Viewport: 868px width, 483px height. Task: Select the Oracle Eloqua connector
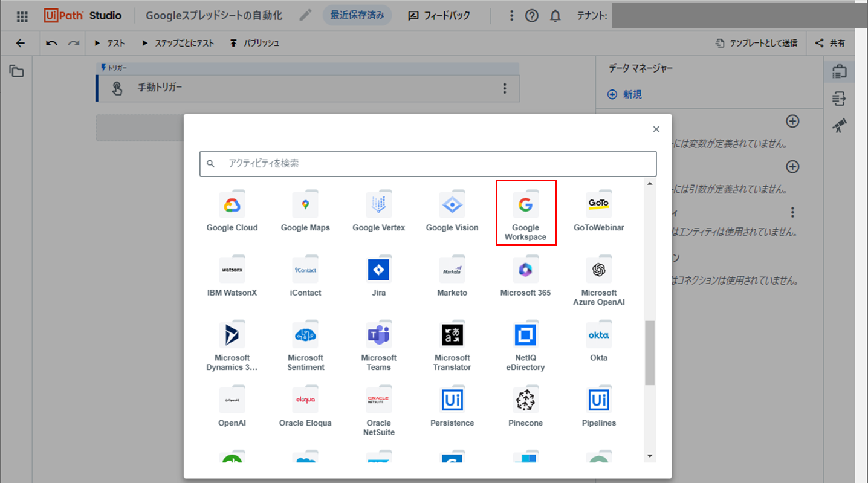click(x=305, y=407)
